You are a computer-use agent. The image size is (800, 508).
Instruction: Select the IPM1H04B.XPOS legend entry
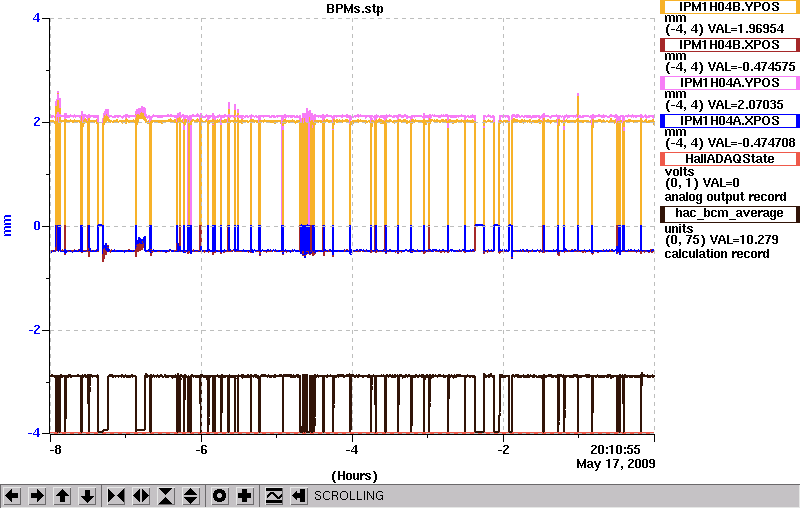(x=730, y=45)
